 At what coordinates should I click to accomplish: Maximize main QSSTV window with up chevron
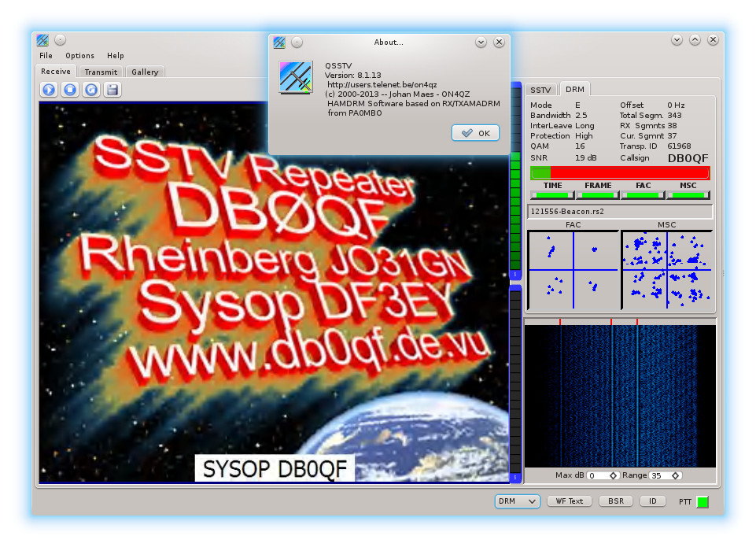pyautogui.click(x=695, y=40)
